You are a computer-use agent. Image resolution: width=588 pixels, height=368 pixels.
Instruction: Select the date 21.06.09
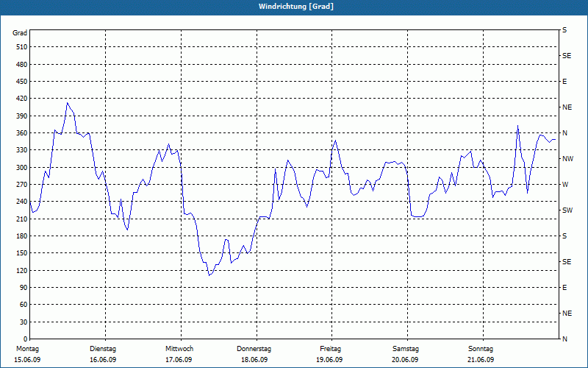[481, 360]
